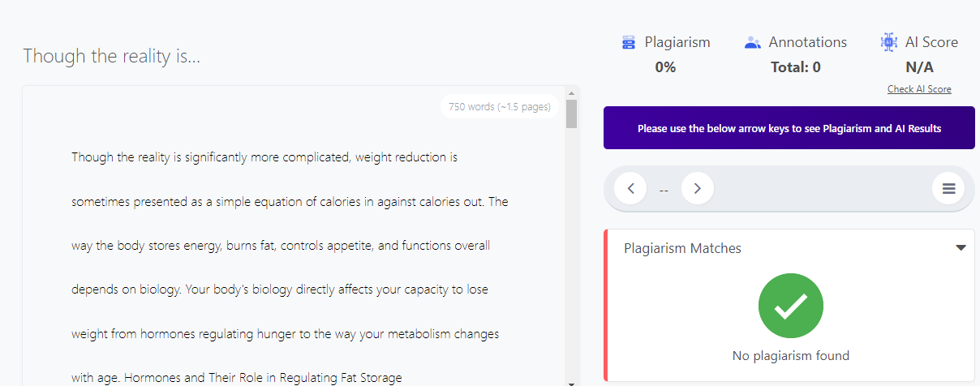Click the AI Score N/A value
The width and height of the screenshot is (980, 386).
[919, 67]
